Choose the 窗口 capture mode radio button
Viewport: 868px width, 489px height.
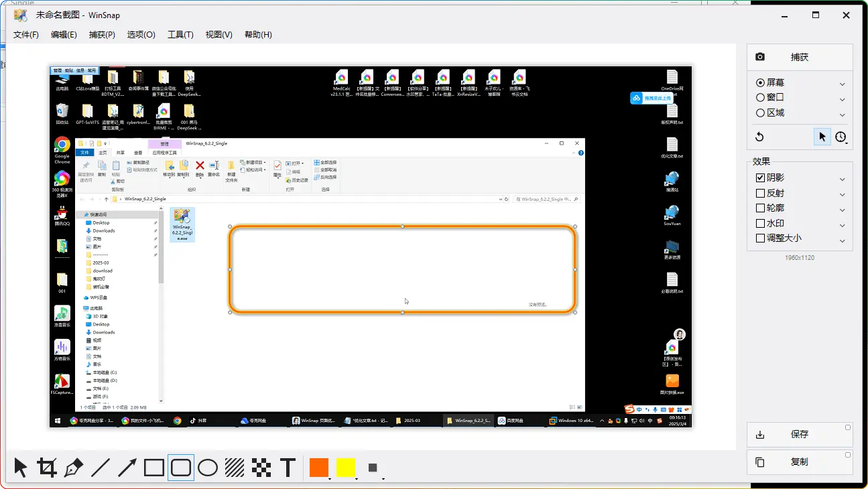point(760,98)
